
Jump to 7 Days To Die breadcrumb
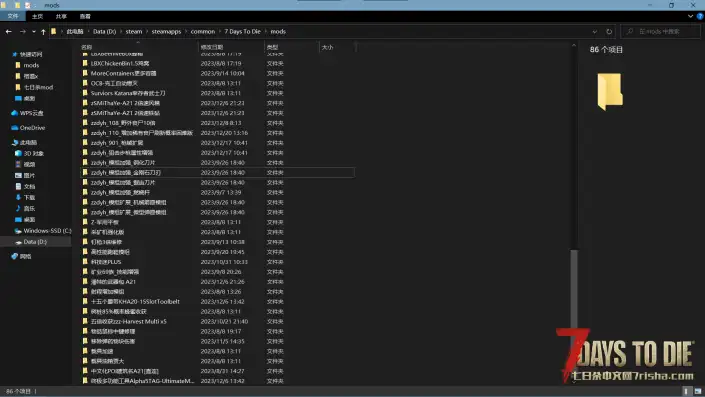[x=242, y=31]
